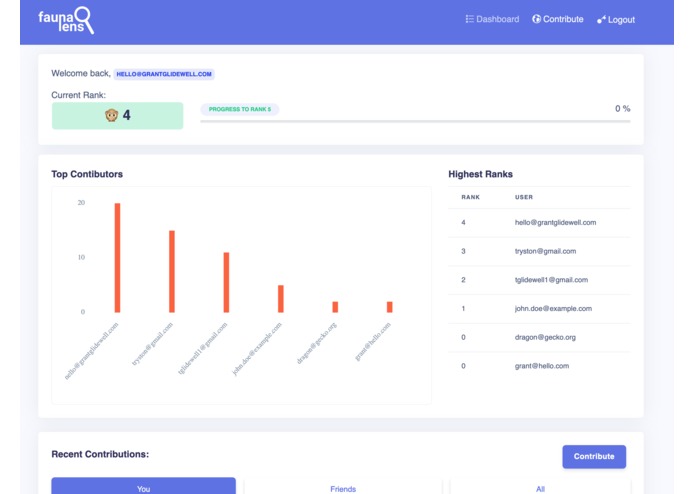Click john.doe@example.com in Highest Ranks table
This screenshot has height=494, width=695.
click(553, 308)
